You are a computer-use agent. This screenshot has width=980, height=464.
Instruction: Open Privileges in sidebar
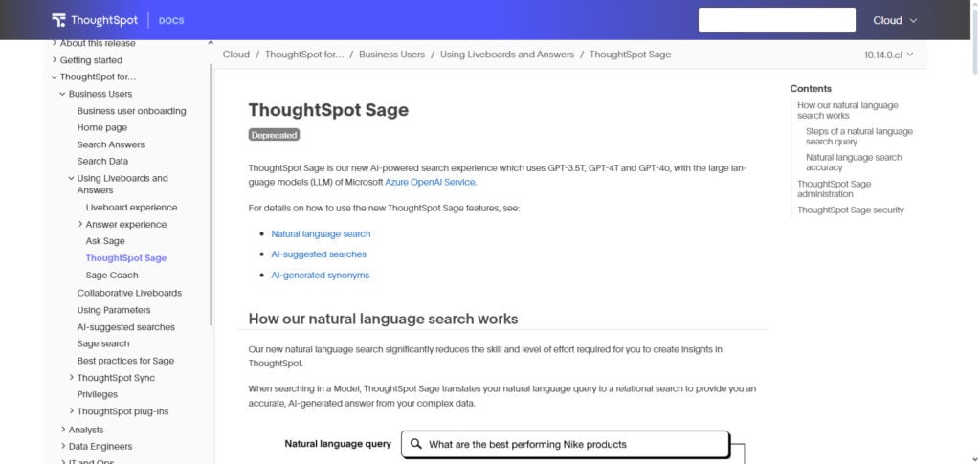97,395
